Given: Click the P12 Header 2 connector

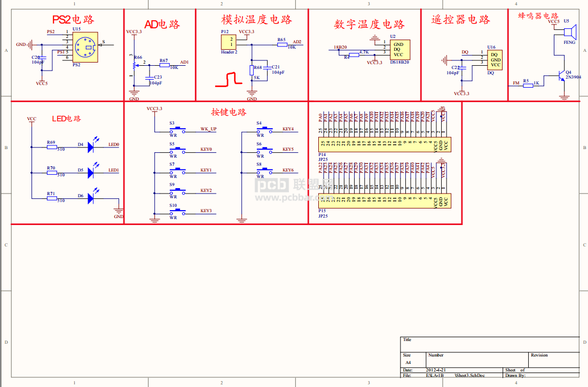Looking at the screenshot, I should coord(229,42).
